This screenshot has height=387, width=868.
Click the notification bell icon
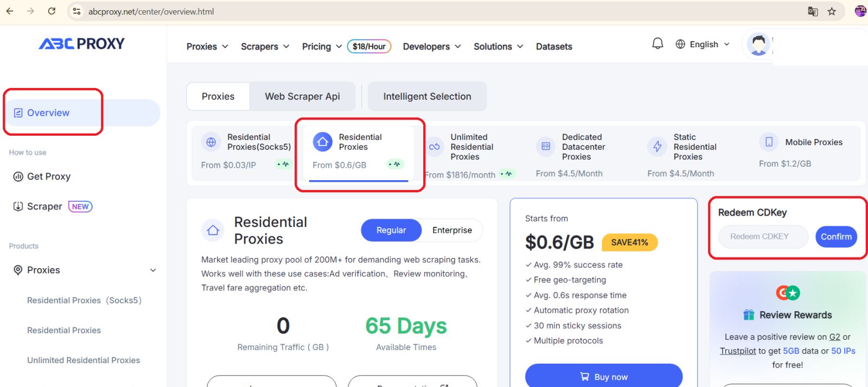coord(658,44)
